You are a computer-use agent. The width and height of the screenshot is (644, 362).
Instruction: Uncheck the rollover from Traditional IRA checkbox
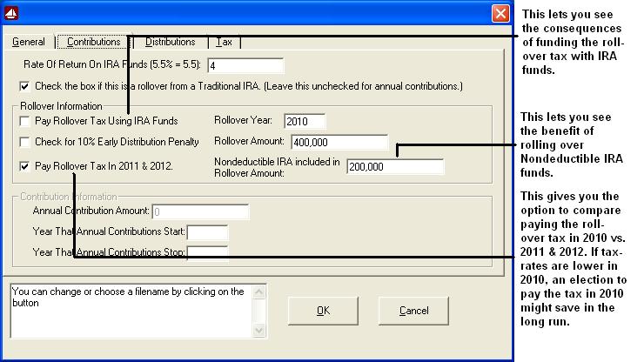24,86
